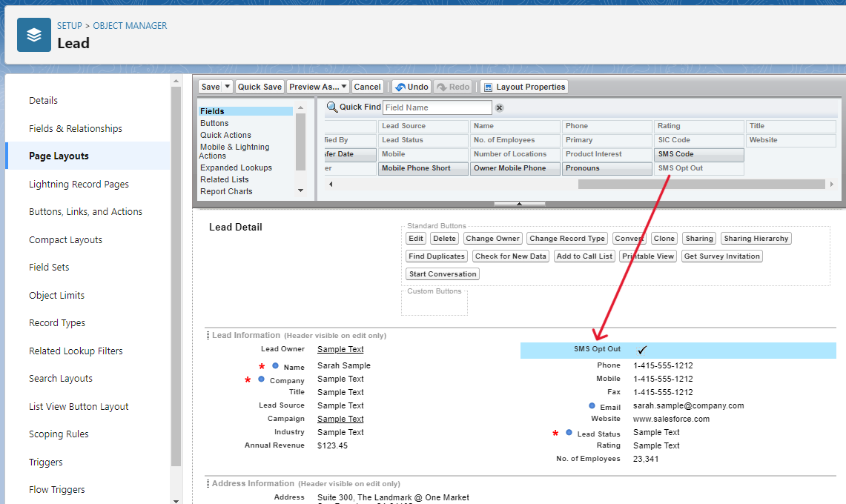Screen dimensions: 846x504
Task: Open Details in the sidebar
Action: [43, 100]
